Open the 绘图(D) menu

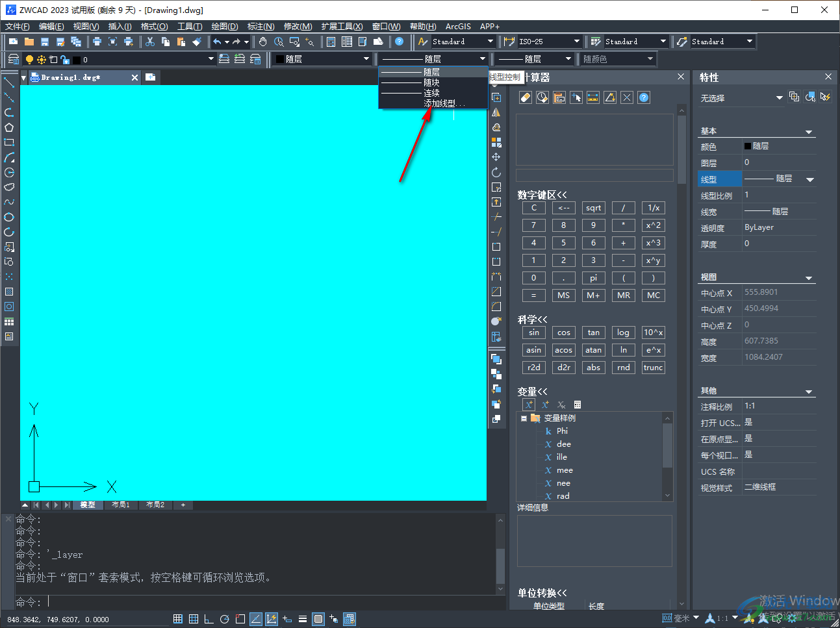(x=225, y=27)
